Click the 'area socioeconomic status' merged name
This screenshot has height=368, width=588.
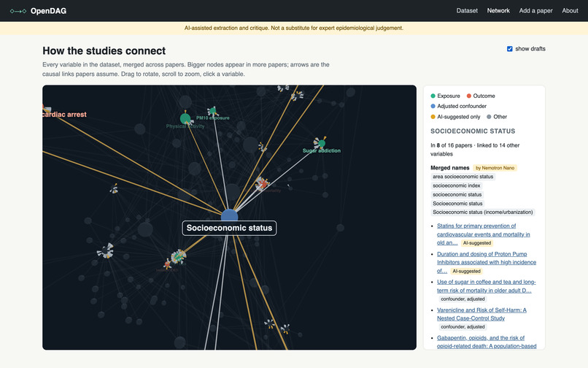click(463, 177)
